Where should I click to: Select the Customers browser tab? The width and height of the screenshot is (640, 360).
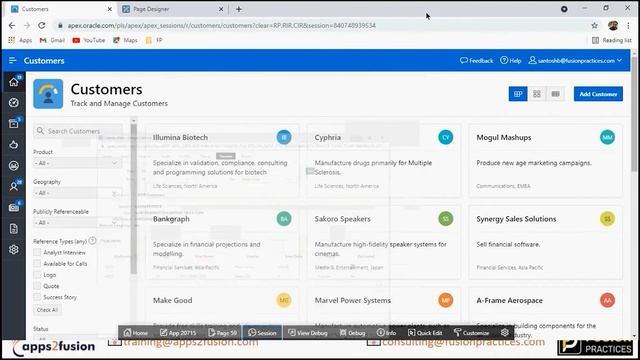tap(61, 9)
